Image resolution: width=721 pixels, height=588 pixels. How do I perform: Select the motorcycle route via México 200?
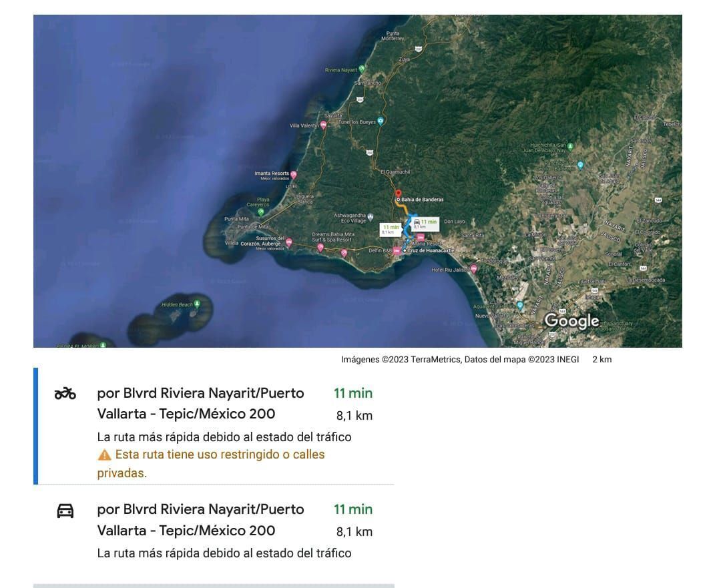tap(200, 403)
